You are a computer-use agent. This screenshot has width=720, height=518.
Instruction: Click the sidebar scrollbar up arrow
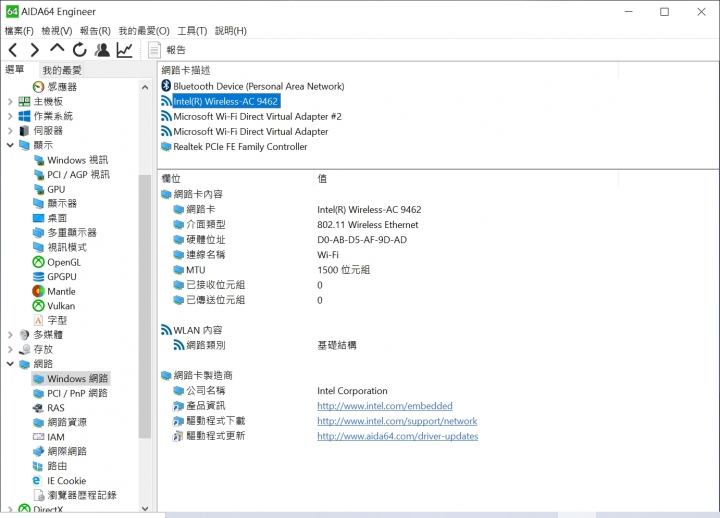point(145,87)
